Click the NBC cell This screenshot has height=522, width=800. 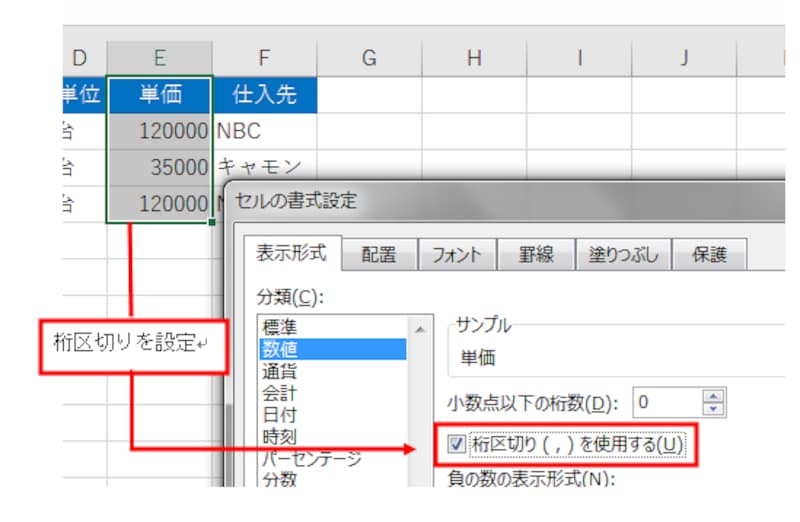pyautogui.click(x=265, y=131)
